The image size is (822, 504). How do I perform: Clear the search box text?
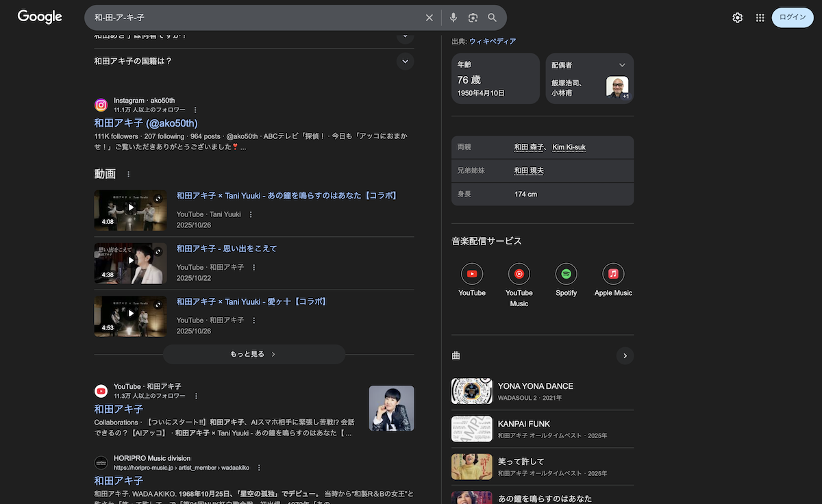point(429,18)
